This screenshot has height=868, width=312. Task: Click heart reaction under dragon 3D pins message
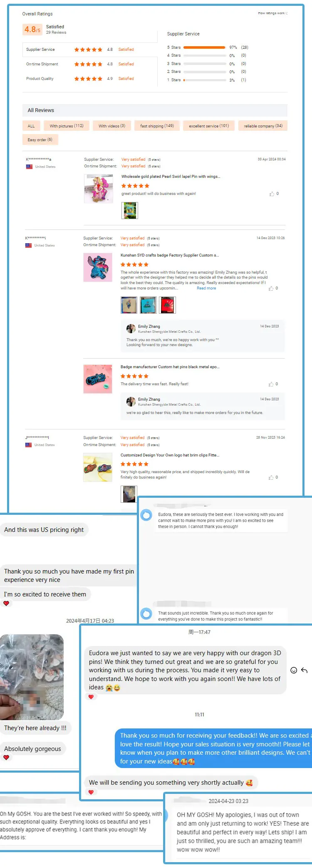tap(91, 697)
